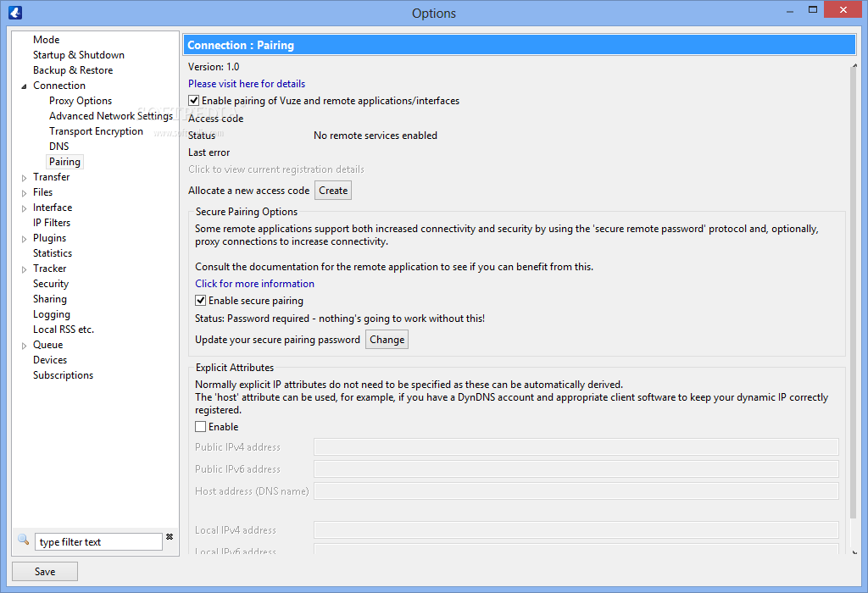Click the scrollbar up arrow
Screen dimensions: 868x593
(854, 64)
